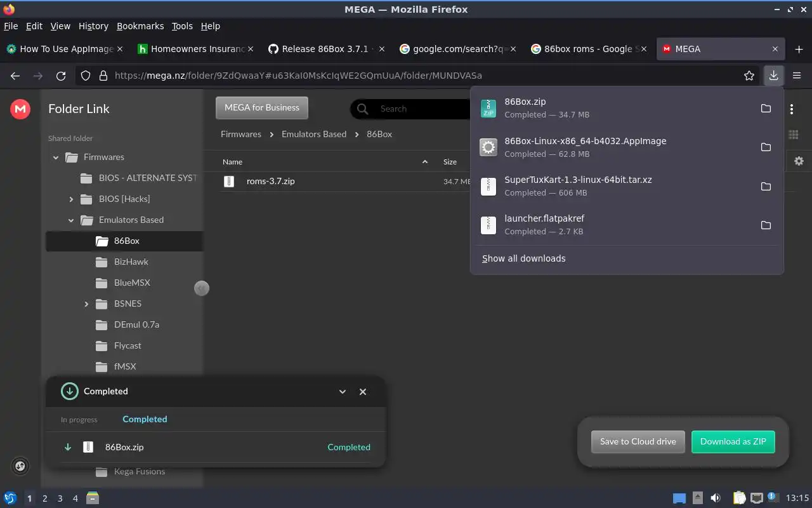The width and height of the screenshot is (812, 508).
Task: Expand the BSNES folder
Action: pos(86,304)
